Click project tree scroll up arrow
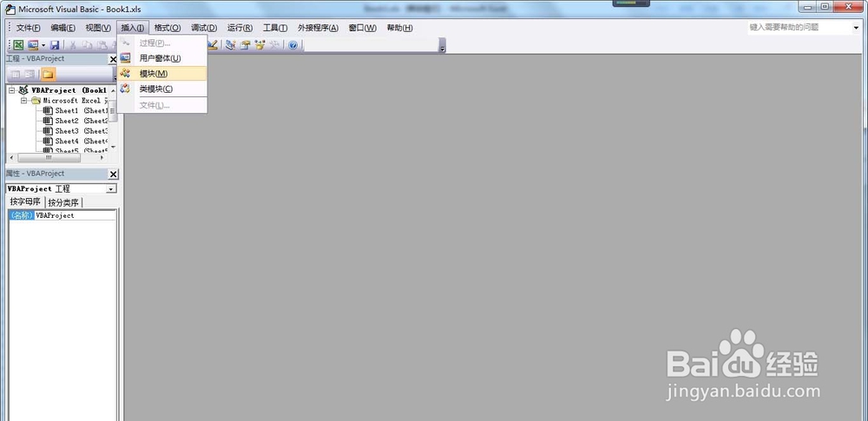This screenshot has width=868, height=421. 113,90
